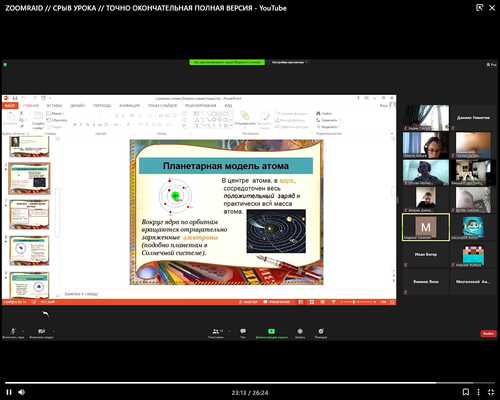The image size is (500, 400).
Task: Adjust the PowerPoint zoom slider
Action: pos(358,302)
